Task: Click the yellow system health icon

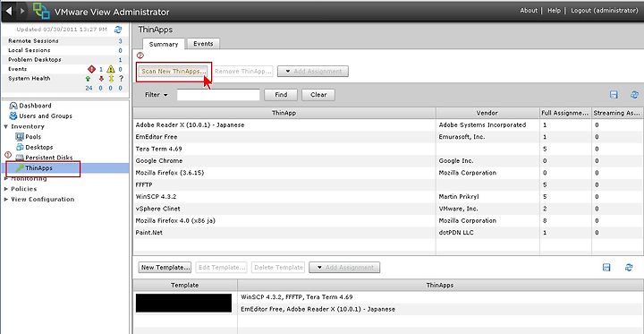Action: click(111, 79)
